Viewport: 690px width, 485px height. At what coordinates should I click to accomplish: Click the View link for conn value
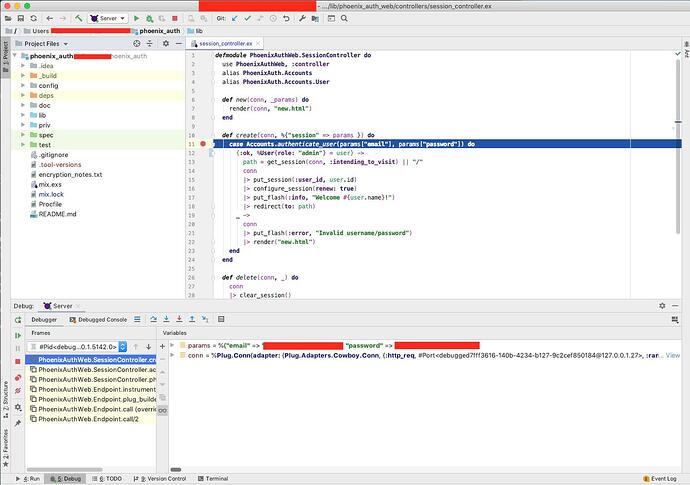(x=672, y=355)
